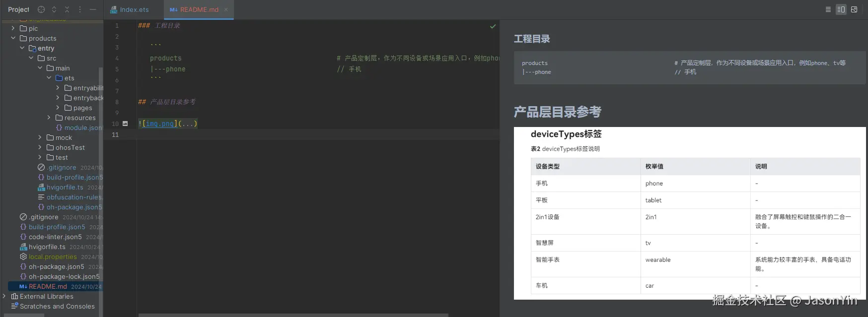Switch to preview-only view mode
This screenshot has height=317, width=868.
click(x=854, y=9)
